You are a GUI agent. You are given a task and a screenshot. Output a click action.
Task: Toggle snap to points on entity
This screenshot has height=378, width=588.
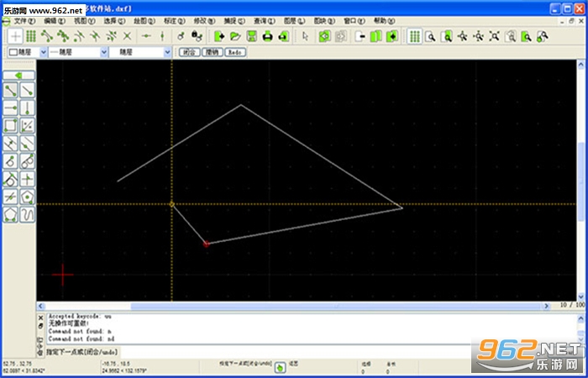pyautogui.click(x=63, y=36)
